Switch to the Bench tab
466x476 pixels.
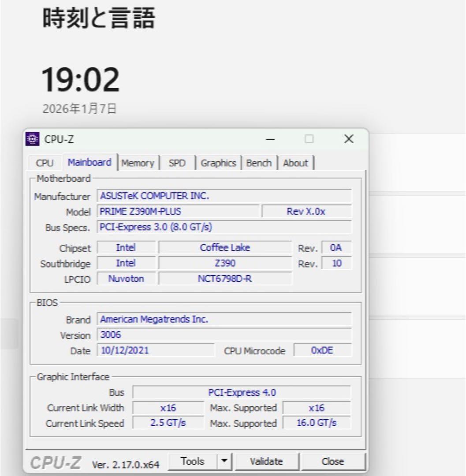click(x=259, y=163)
